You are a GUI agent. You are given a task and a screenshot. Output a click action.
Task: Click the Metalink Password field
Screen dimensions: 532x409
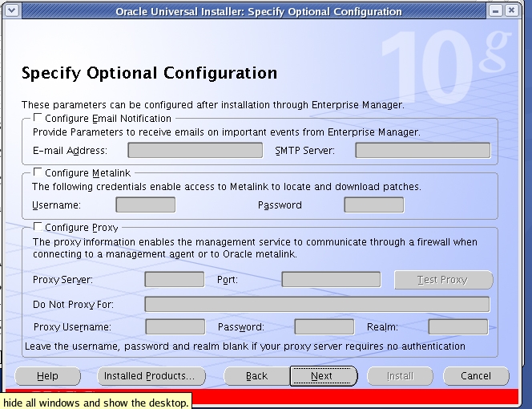click(374, 204)
